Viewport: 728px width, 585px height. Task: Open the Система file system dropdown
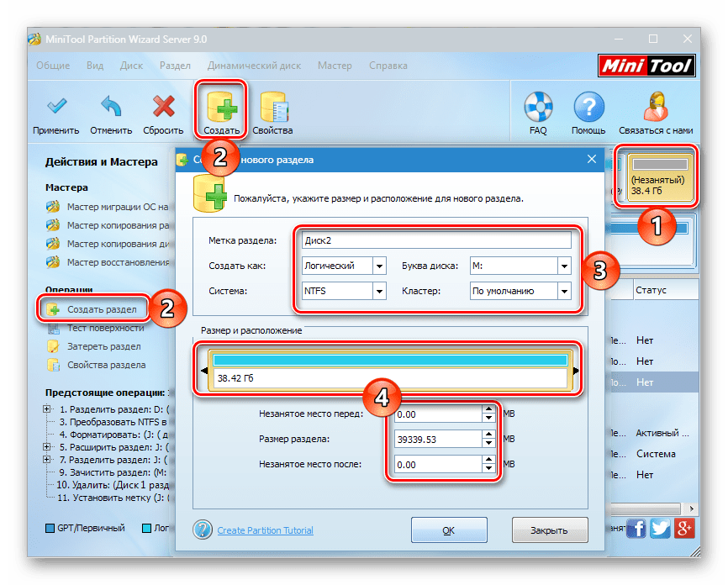tap(379, 291)
